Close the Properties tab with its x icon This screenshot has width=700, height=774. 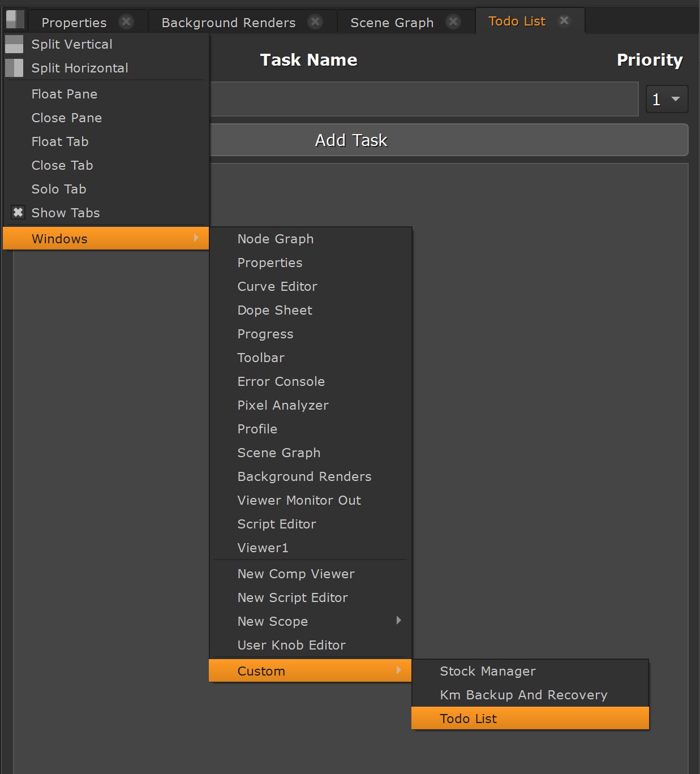(x=126, y=22)
